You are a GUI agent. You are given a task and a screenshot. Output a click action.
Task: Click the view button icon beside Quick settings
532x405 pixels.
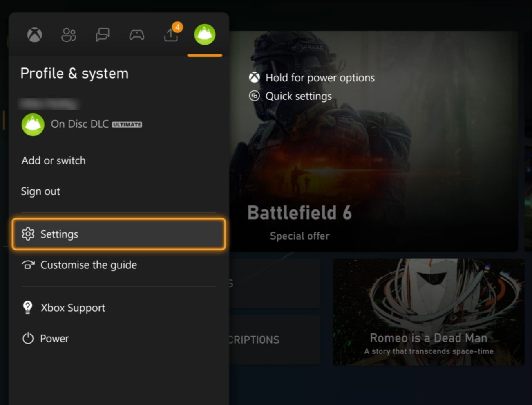pos(254,96)
